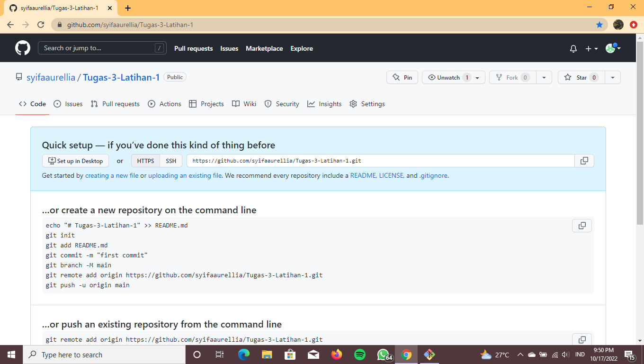Click the GitHub Octocat logo

(23, 48)
